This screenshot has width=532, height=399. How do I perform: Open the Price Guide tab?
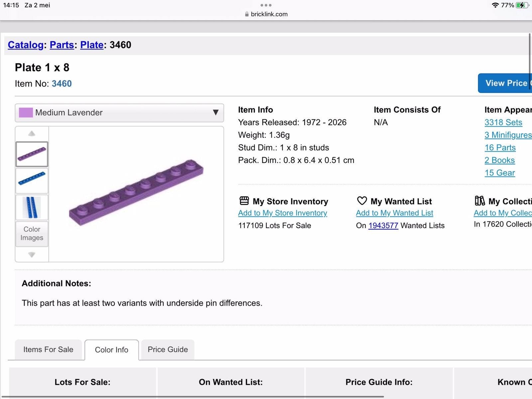[x=168, y=349]
